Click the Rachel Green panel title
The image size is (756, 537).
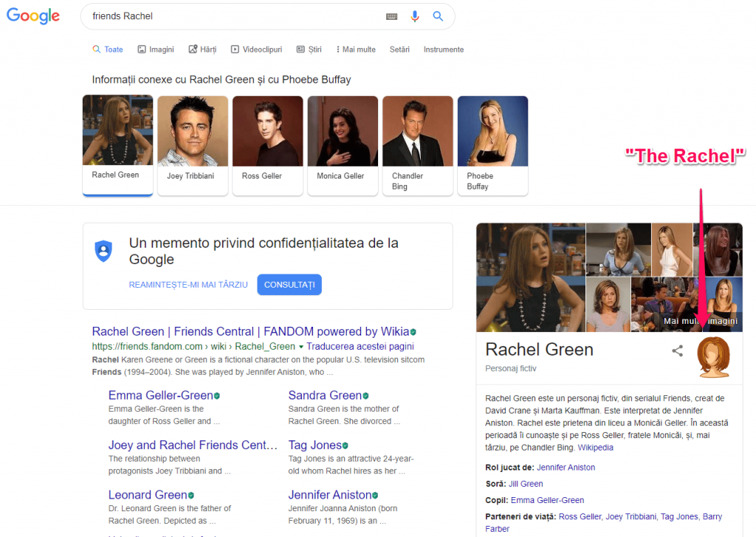point(539,350)
